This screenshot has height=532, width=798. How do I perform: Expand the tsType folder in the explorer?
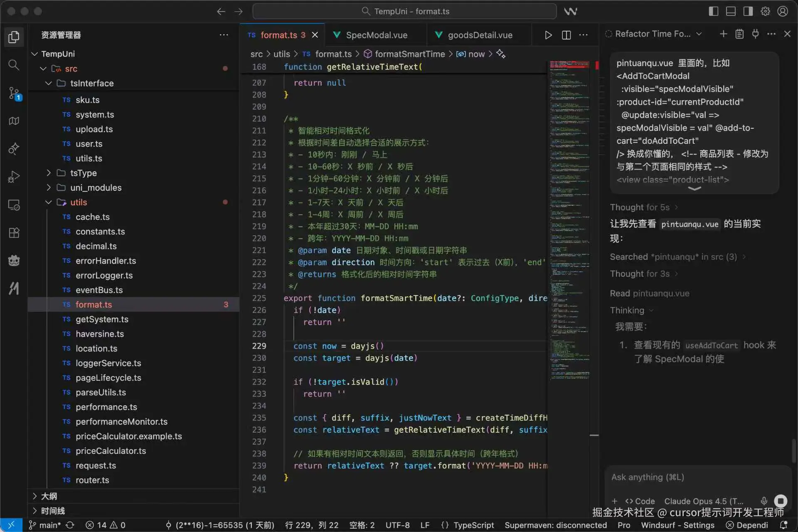pos(48,173)
